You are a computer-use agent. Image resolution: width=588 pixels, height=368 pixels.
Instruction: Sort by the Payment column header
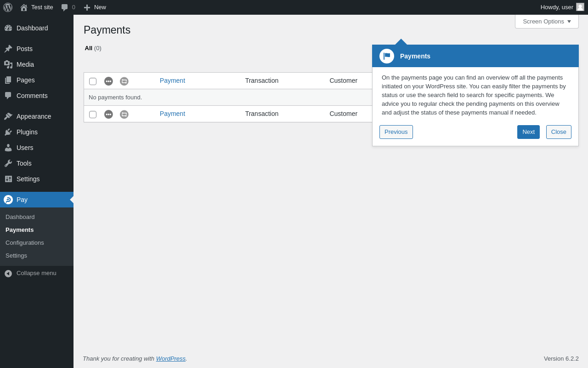(x=172, y=80)
